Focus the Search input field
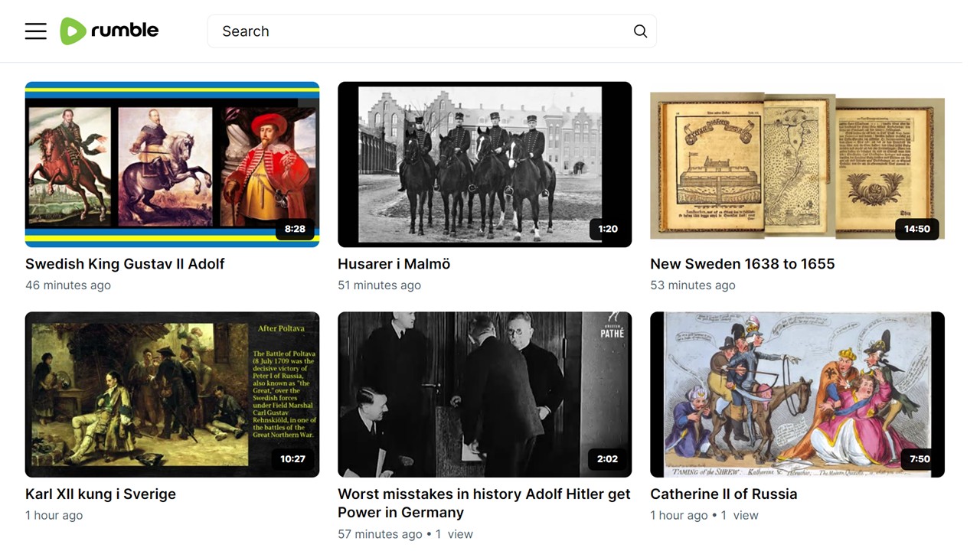 (421, 31)
